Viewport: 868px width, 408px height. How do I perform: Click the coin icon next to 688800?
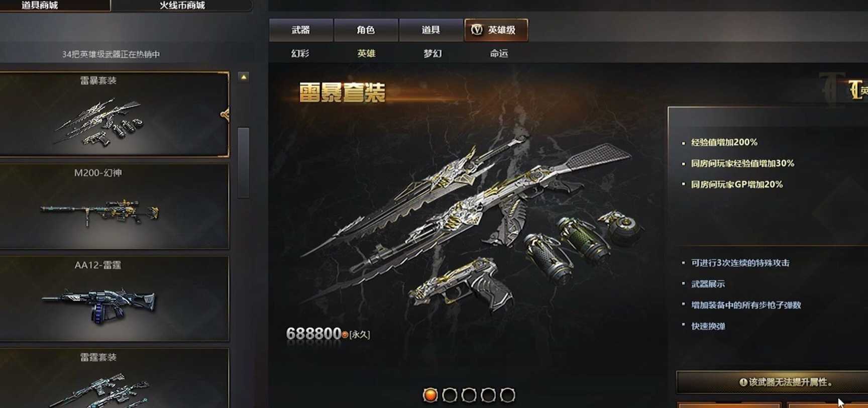click(x=345, y=334)
